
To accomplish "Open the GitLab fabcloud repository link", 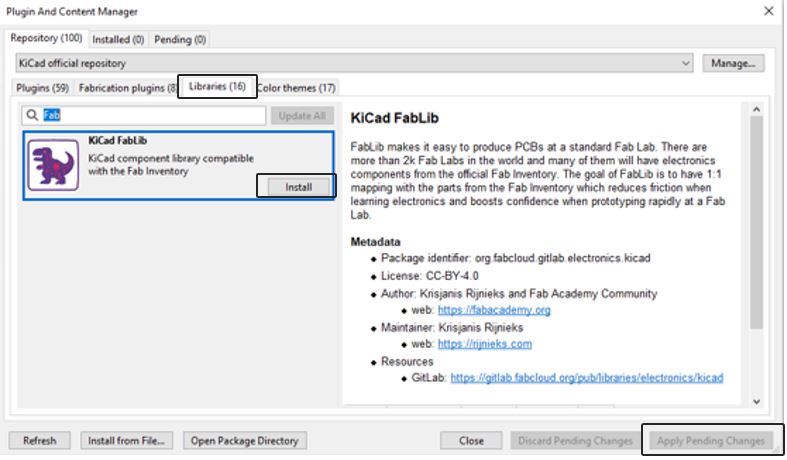I will tap(586, 378).
